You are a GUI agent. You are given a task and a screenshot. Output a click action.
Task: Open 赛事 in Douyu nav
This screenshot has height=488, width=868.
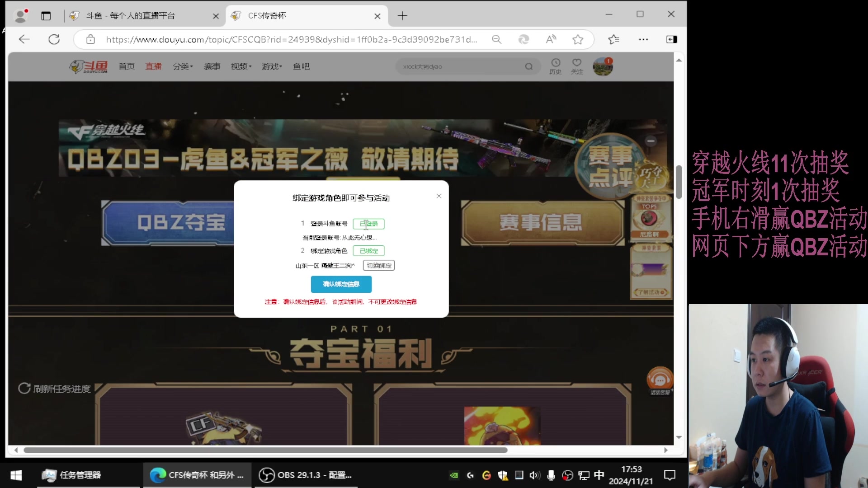(x=212, y=66)
